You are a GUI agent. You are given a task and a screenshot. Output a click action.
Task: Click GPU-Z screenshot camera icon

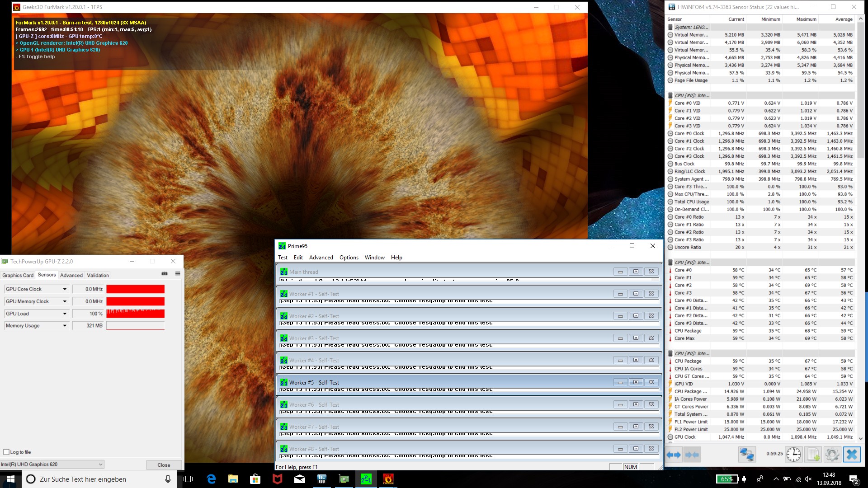[x=165, y=274]
